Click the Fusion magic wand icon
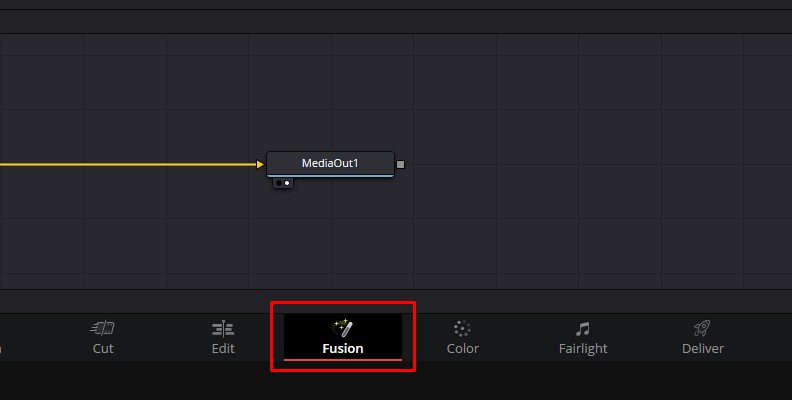The image size is (792, 400). point(342,328)
